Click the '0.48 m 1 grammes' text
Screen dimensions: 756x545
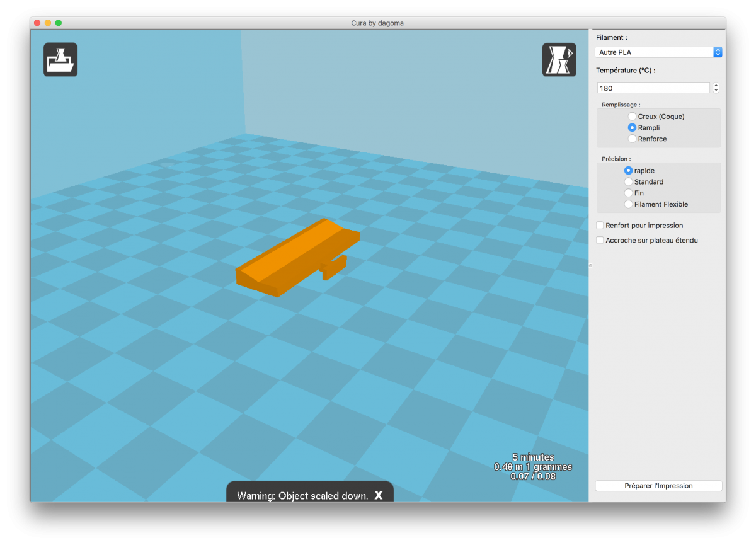533,467
